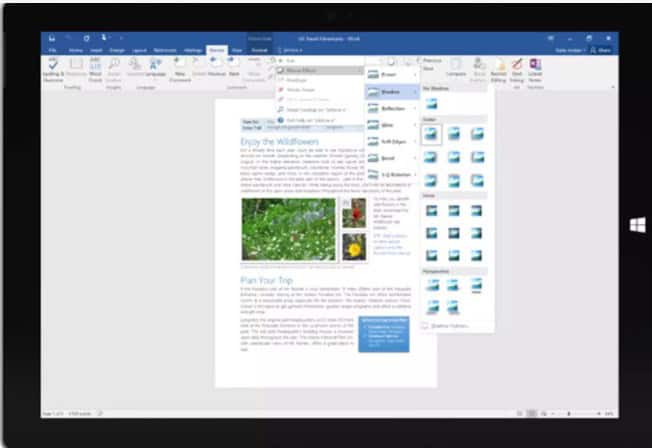This screenshot has width=652, height=448.
Task: Toggle Touch/Mouse mode icon in title bar
Action: [x=104, y=38]
